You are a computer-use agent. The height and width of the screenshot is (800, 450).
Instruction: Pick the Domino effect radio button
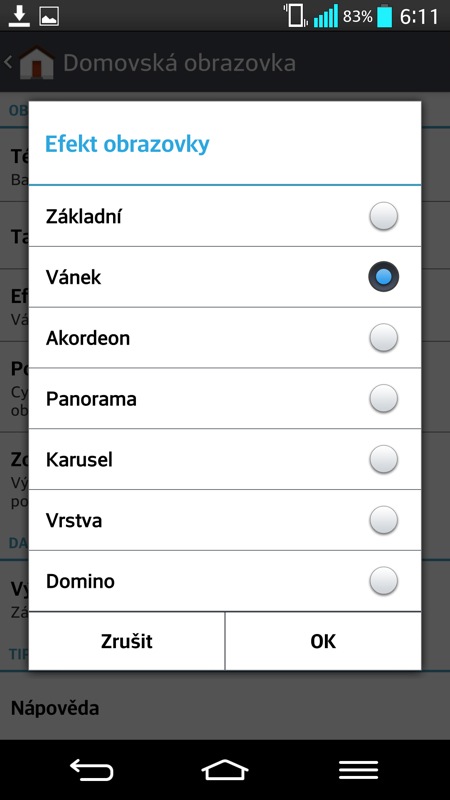click(x=383, y=581)
